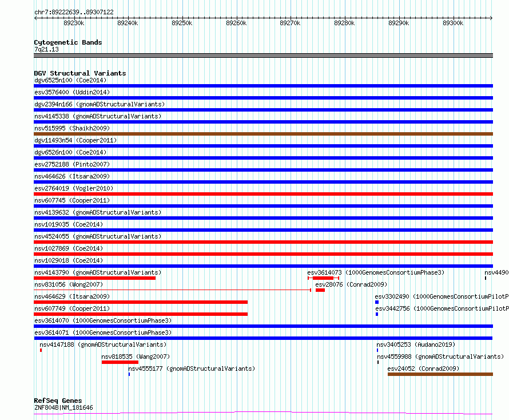Click the dgv6525n100 (Coe2014) variant label

click(70, 80)
